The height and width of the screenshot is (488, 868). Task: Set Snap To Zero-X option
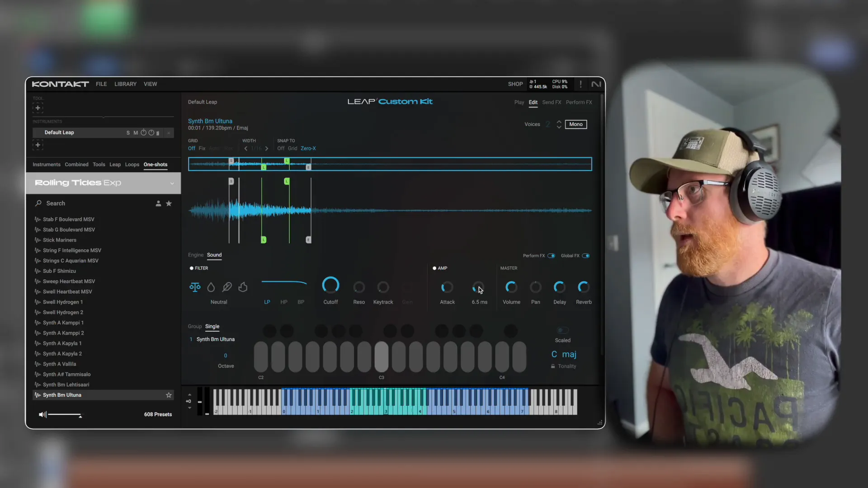point(308,149)
